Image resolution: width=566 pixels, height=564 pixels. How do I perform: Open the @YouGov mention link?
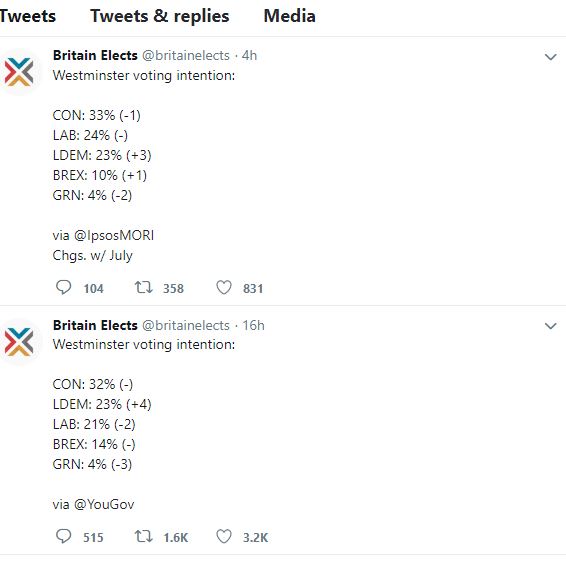click(x=104, y=504)
